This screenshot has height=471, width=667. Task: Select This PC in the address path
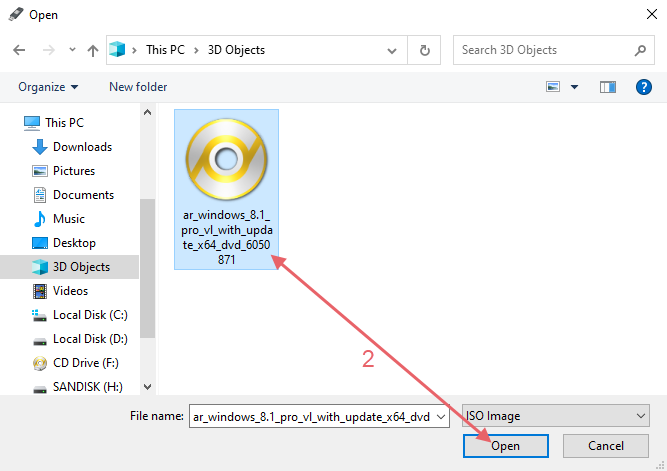tap(165, 50)
